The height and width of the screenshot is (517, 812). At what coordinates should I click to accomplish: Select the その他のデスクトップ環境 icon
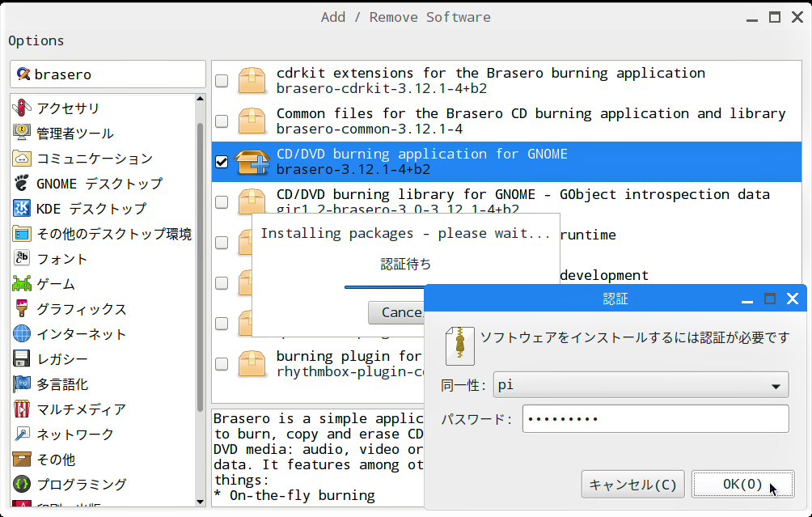[x=22, y=234]
